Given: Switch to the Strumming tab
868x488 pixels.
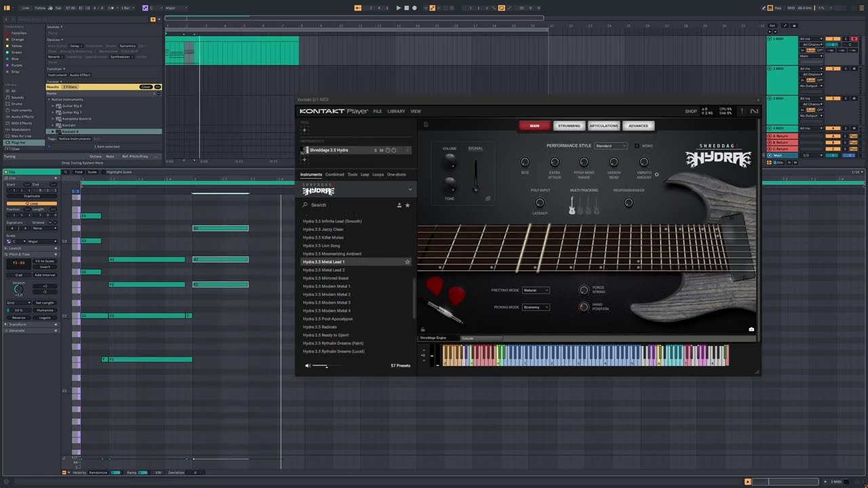Looking at the screenshot, I should click(x=569, y=125).
